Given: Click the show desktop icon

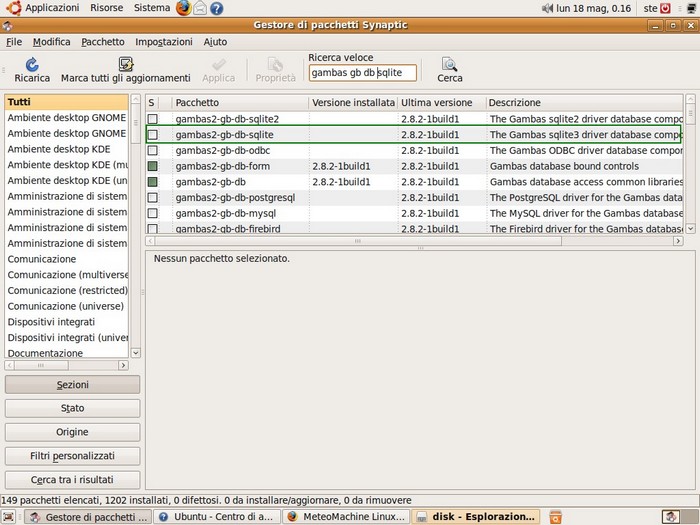Looking at the screenshot, I should coord(8,517).
